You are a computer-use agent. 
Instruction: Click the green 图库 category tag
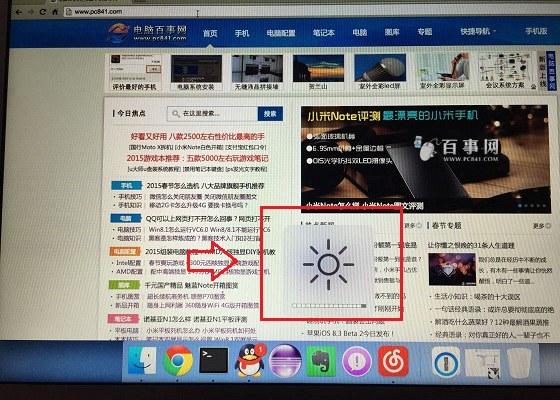124,285
